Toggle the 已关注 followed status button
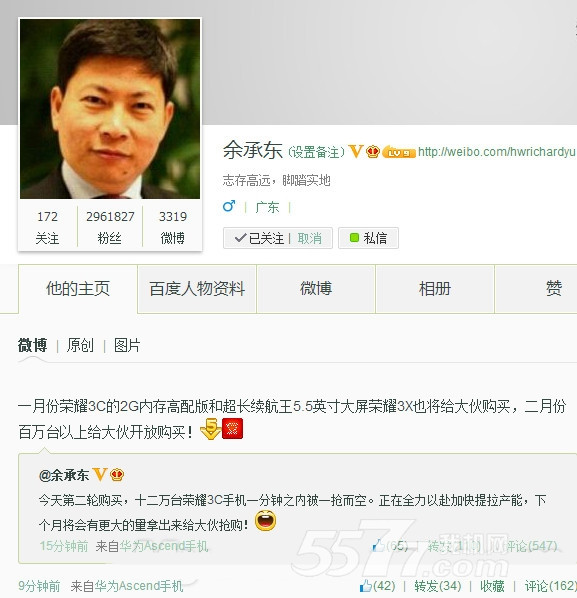The height and width of the screenshot is (598, 577). (260, 238)
